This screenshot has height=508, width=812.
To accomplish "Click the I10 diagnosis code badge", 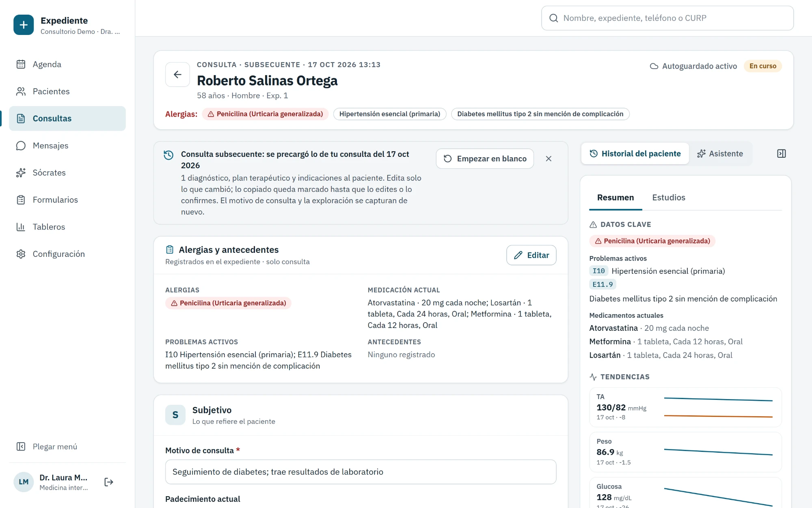I will 598,271.
